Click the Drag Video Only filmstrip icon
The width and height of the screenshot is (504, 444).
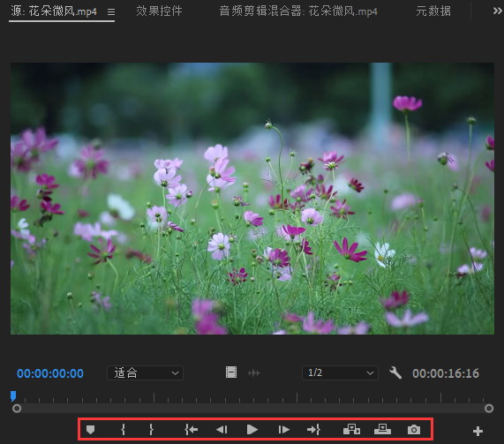tap(231, 373)
